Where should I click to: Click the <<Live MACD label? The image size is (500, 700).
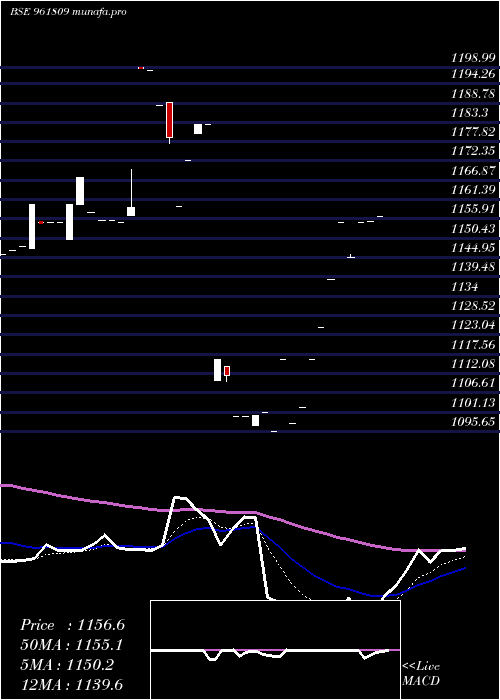pos(421,673)
